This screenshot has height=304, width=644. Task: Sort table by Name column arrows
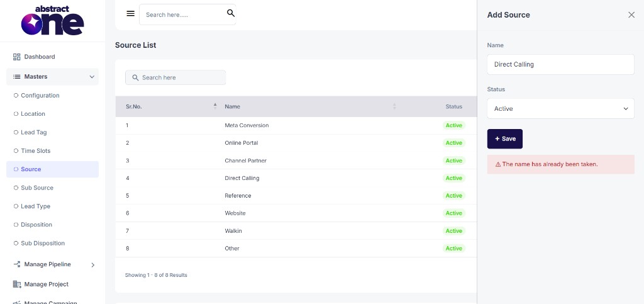click(394, 106)
